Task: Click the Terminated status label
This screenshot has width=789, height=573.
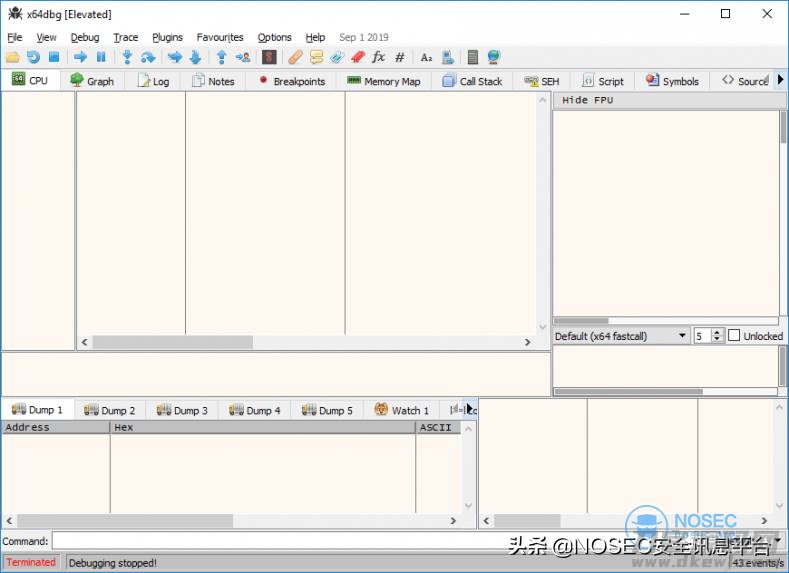Action: pos(31,562)
